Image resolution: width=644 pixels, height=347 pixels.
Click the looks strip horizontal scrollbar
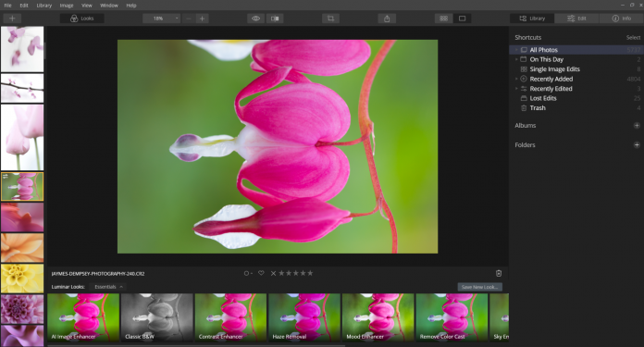point(196,345)
